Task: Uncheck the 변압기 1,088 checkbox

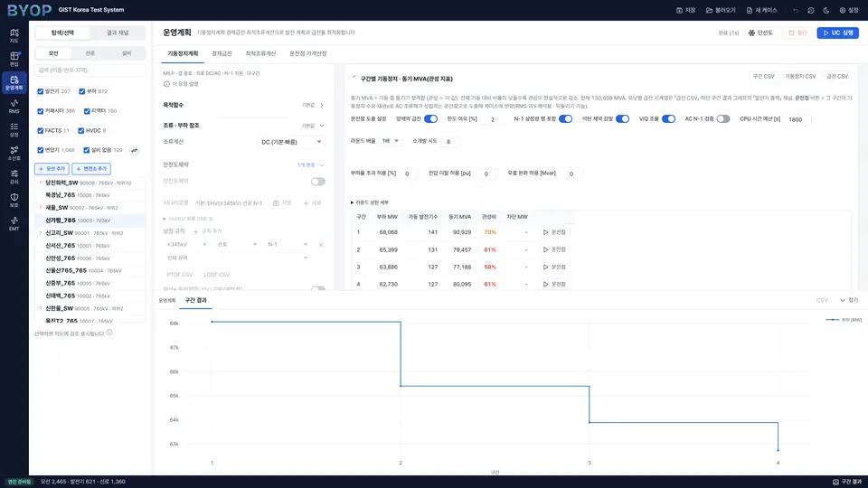Action: (x=41, y=150)
